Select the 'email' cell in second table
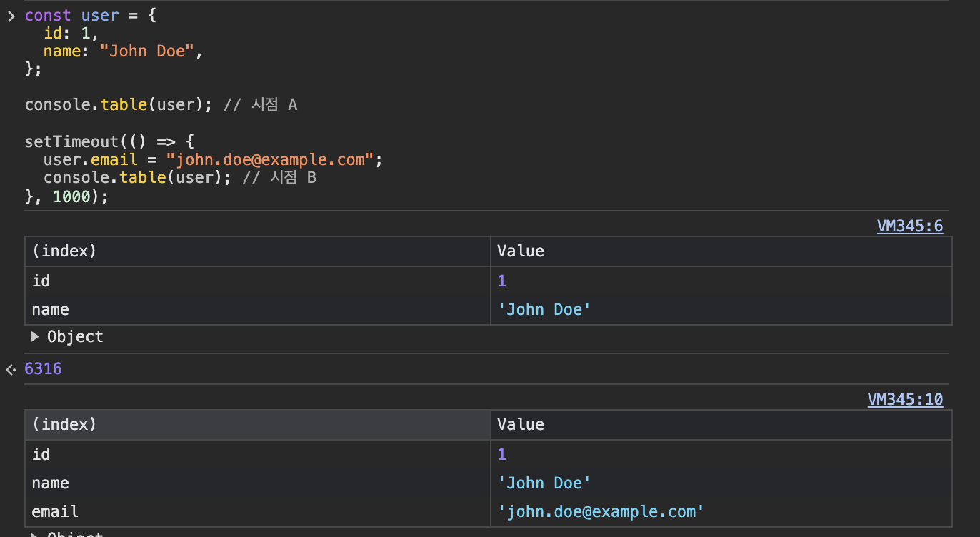This screenshot has height=537, width=980. [x=258, y=512]
